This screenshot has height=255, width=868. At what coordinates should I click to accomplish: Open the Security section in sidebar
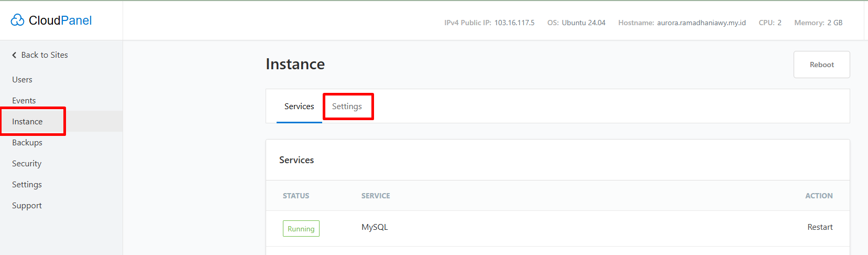[x=27, y=164]
